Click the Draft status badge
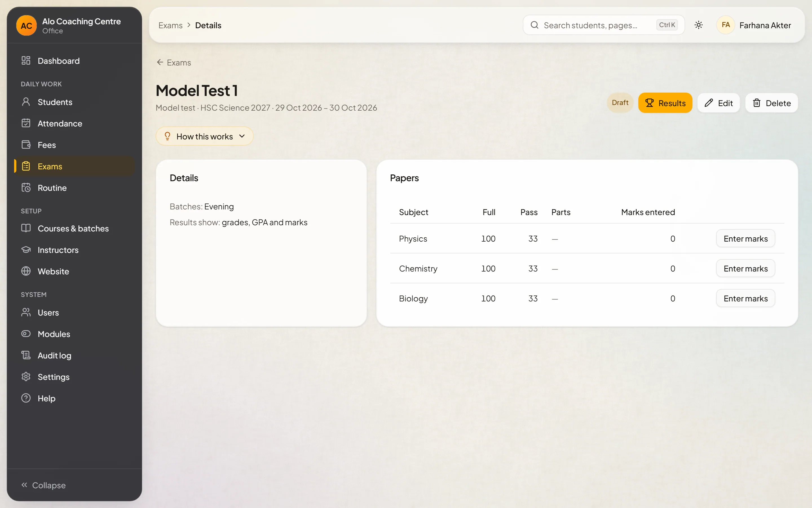The width and height of the screenshot is (812, 508). (620, 102)
